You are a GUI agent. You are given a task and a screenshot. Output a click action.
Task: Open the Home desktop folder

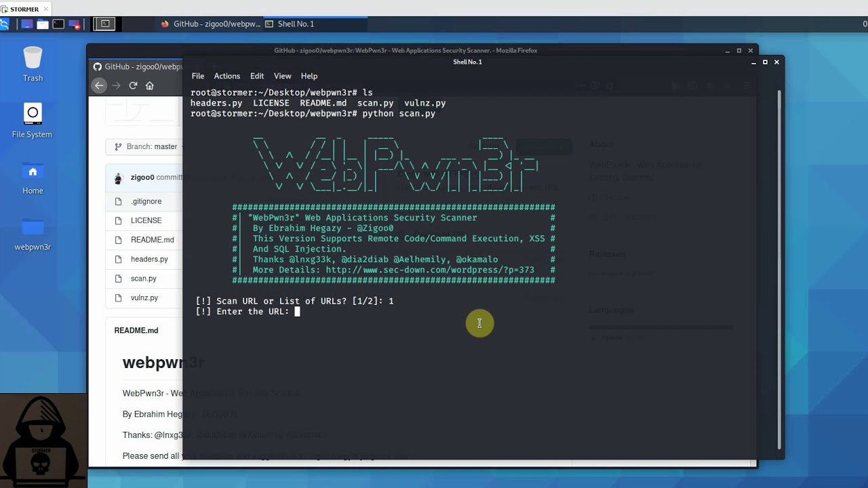(33, 178)
